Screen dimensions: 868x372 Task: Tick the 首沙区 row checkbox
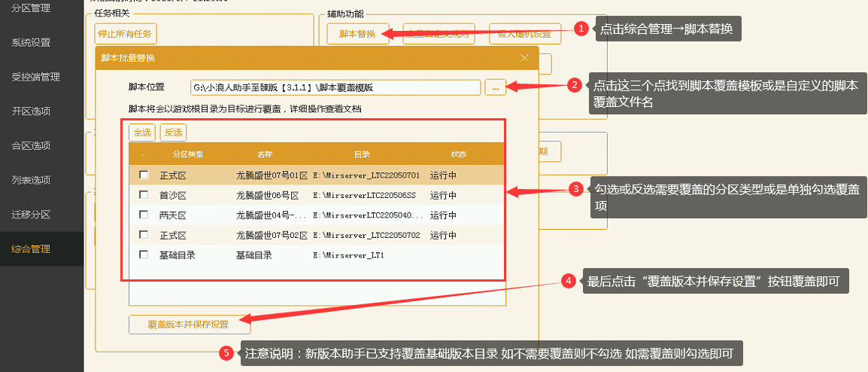pyautogui.click(x=144, y=195)
